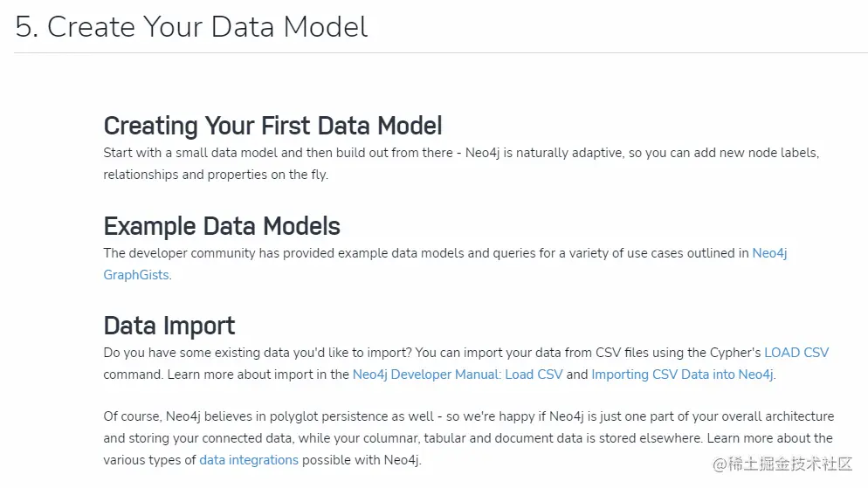The width and height of the screenshot is (868, 488).
Task: Click the text "relationships and properties on the fly"
Action: [x=216, y=174]
